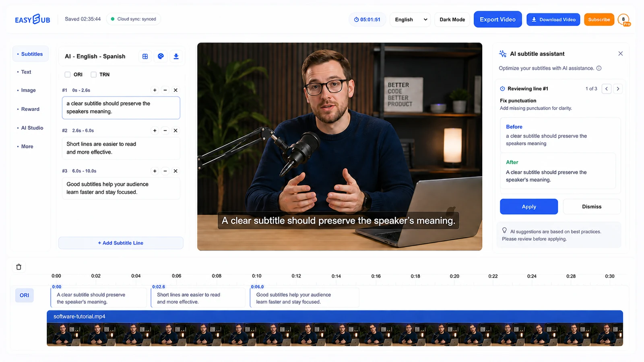The height and width of the screenshot is (362, 644).
Task: Toggle Dark Mode
Action: coord(452,19)
